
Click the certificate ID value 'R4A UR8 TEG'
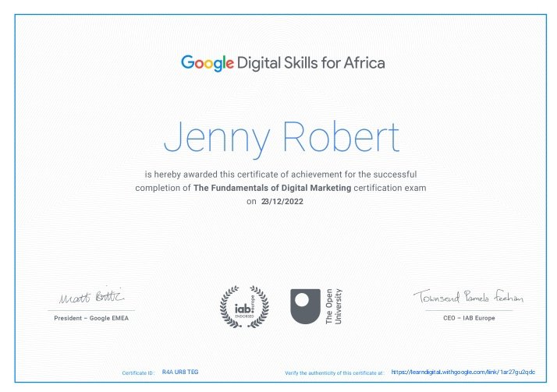(x=180, y=373)
